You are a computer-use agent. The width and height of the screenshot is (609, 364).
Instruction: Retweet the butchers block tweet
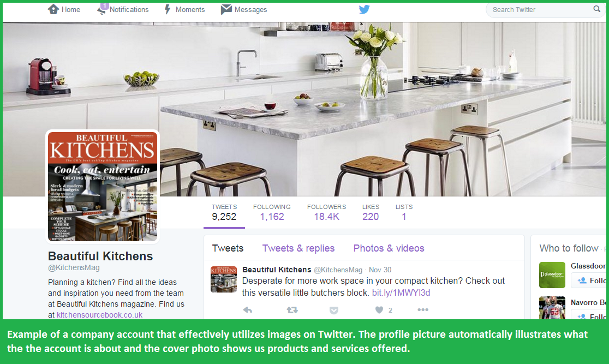point(292,309)
